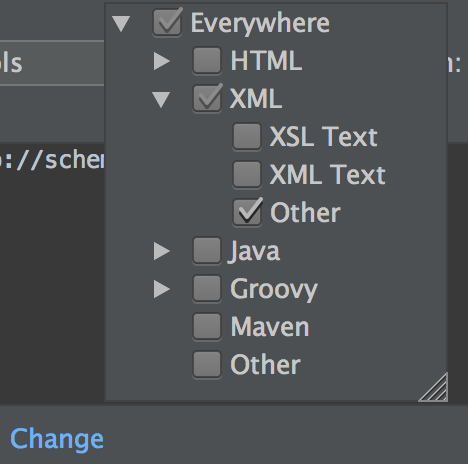Uncheck Other under XML
Screen dimensions: 468x464
pyautogui.click(x=247, y=213)
